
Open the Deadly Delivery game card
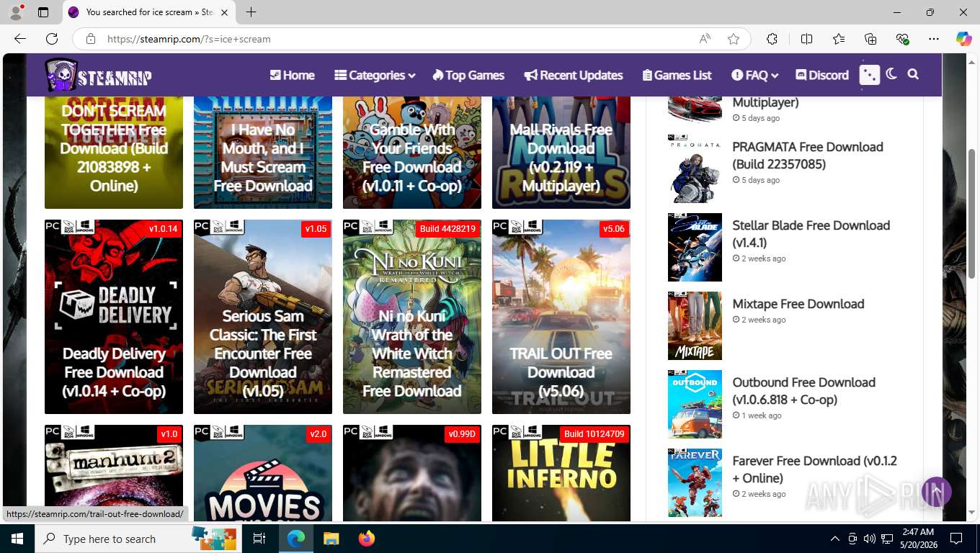point(114,317)
